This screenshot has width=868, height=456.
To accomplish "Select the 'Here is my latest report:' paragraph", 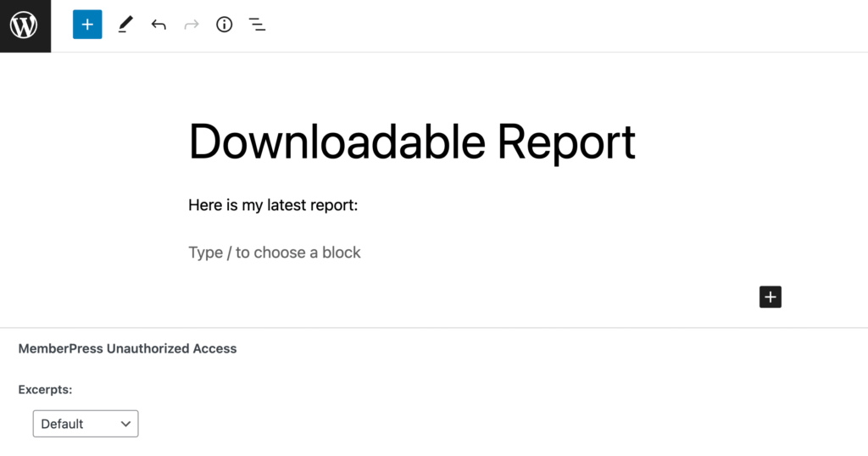I will [273, 205].
